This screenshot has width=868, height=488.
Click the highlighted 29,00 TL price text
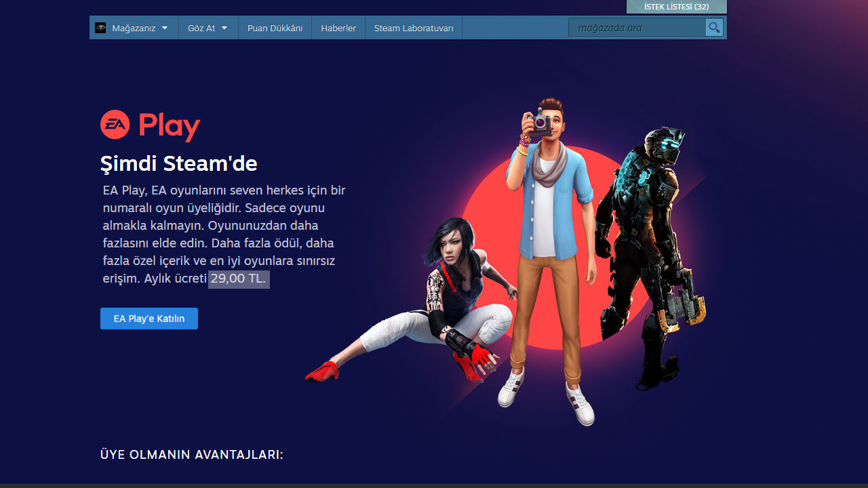click(x=239, y=279)
